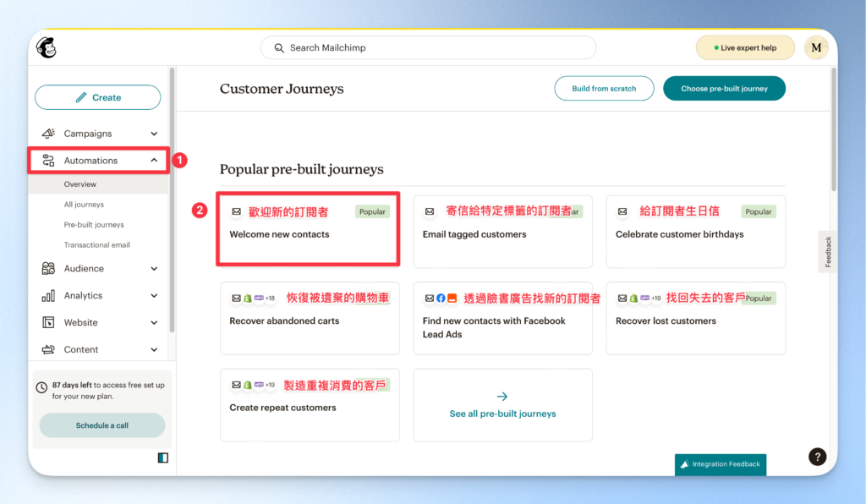Open the Recover lost customers card
866x504 pixels.
click(x=696, y=319)
